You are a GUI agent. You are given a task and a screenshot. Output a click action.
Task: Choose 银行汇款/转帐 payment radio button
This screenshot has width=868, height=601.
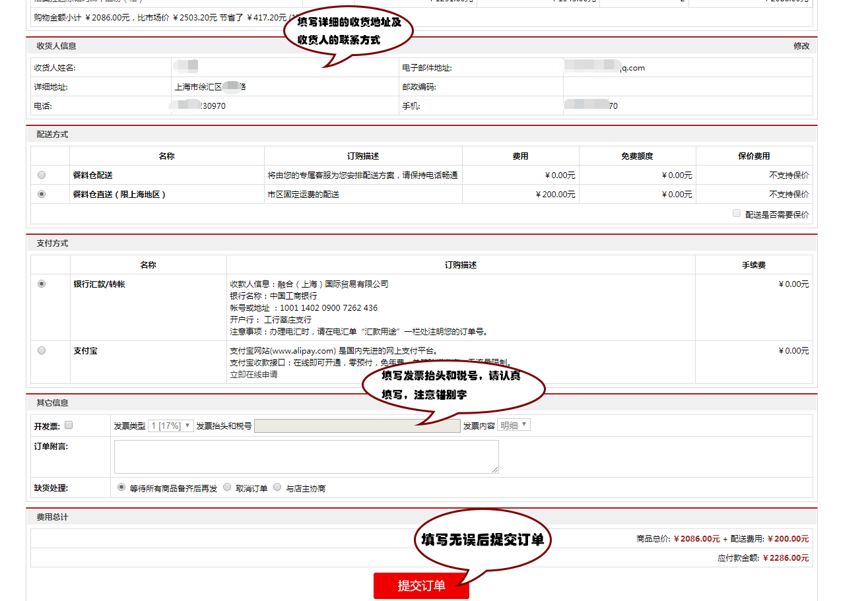coord(42,284)
